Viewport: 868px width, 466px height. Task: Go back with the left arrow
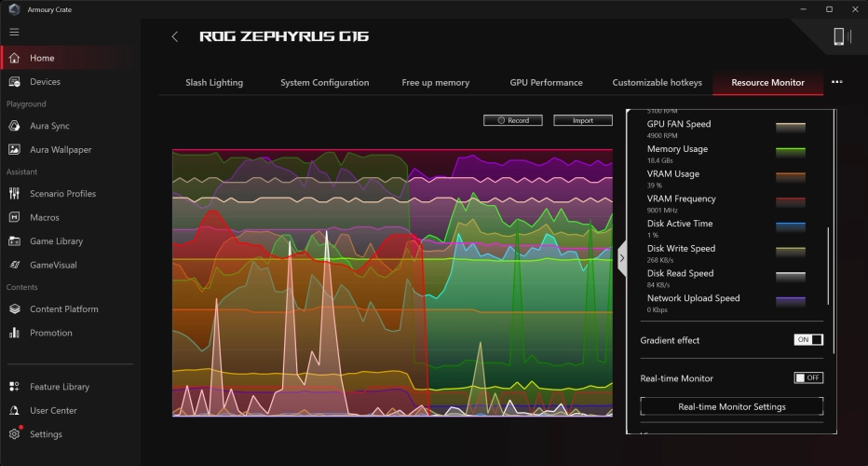click(175, 36)
